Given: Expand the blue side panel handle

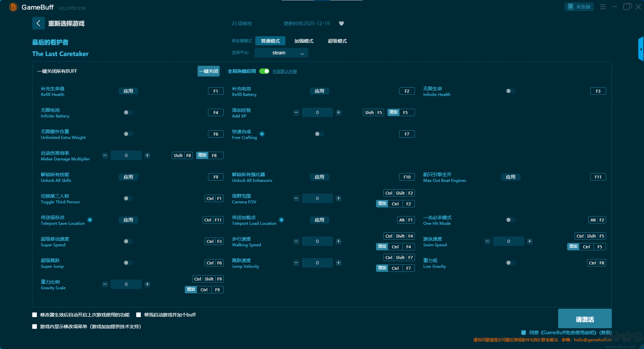Looking at the screenshot, I should pyautogui.click(x=641, y=49).
